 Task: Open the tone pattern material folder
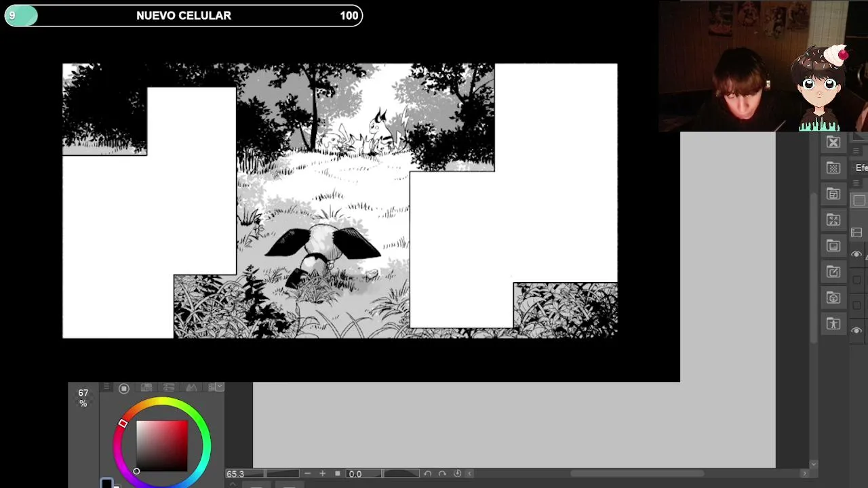833,168
